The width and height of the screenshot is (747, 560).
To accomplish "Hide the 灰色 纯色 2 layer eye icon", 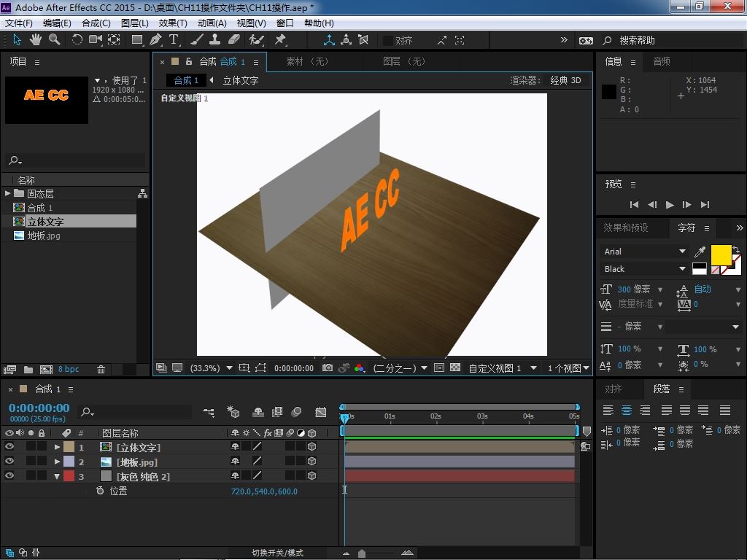I will point(9,475).
